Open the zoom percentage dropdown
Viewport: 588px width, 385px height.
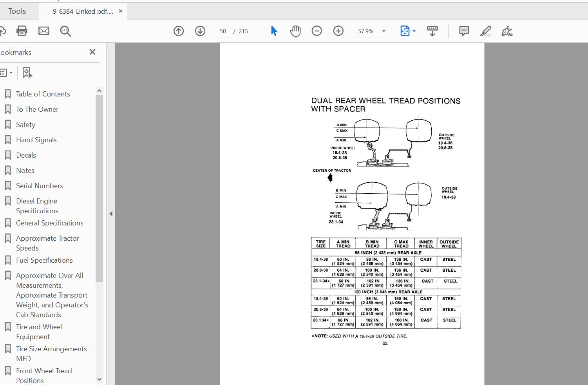[x=384, y=31]
